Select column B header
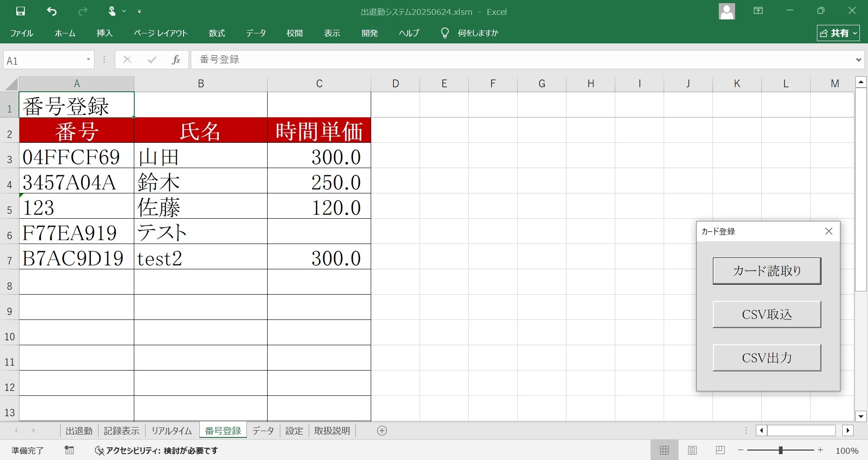The width and height of the screenshot is (868, 460). [x=201, y=84]
